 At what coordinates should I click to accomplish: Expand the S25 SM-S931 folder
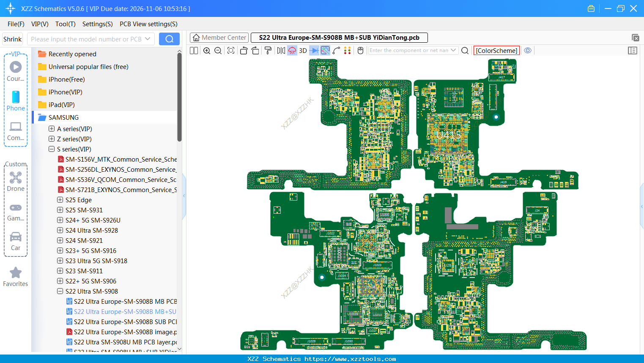(60, 210)
